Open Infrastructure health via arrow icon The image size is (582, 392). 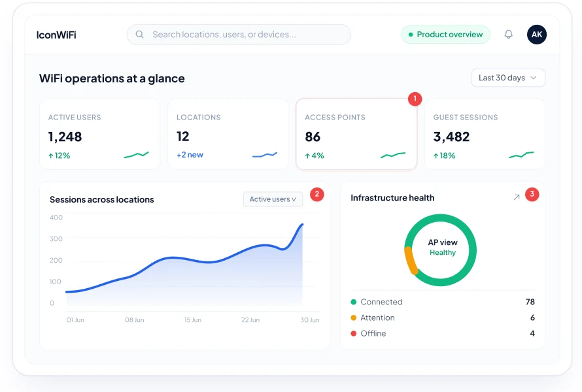click(517, 197)
